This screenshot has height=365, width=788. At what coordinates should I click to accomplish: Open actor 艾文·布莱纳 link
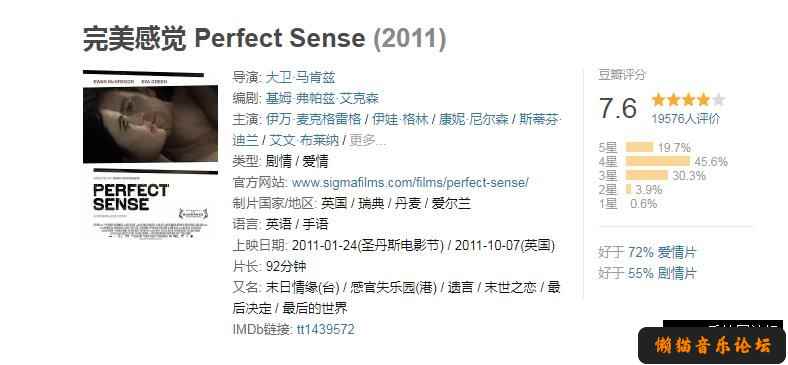click(x=304, y=140)
